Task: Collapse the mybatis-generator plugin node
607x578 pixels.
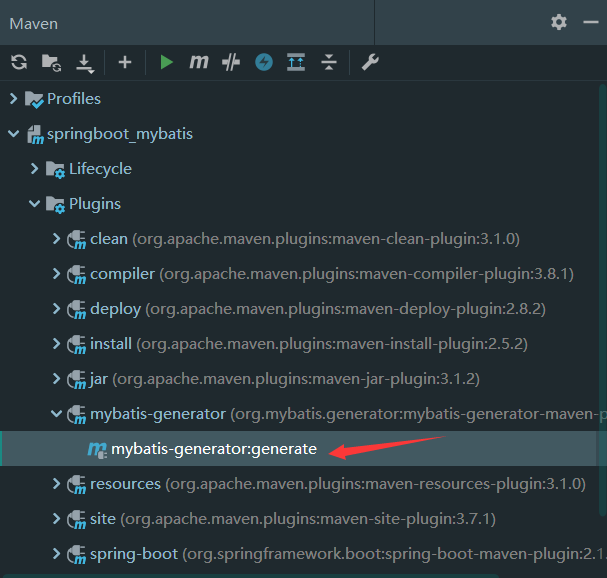Action: [x=57, y=414]
